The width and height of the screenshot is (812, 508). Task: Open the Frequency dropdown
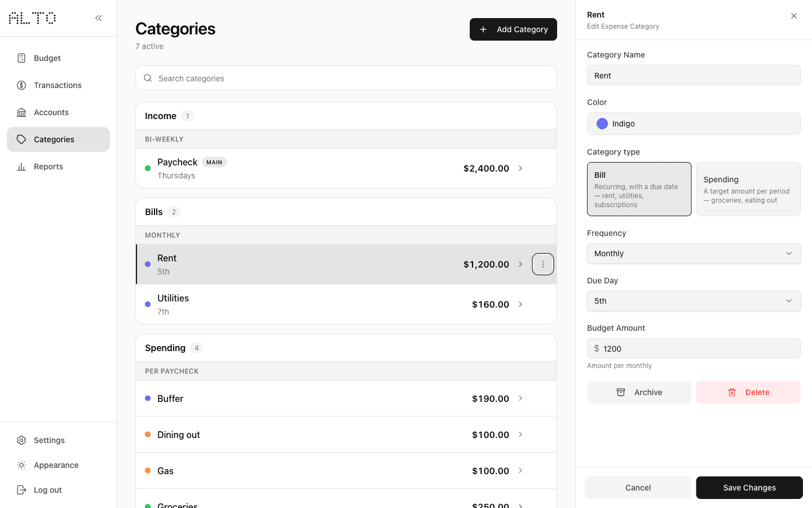(x=694, y=253)
